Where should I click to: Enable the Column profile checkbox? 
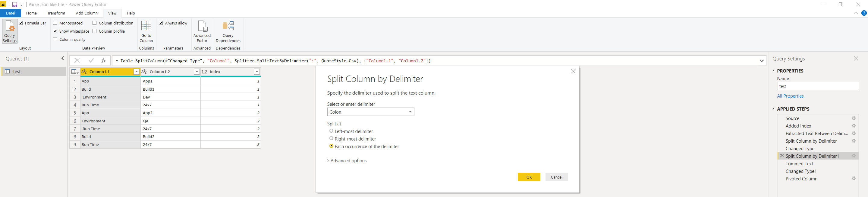pos(95,31)
